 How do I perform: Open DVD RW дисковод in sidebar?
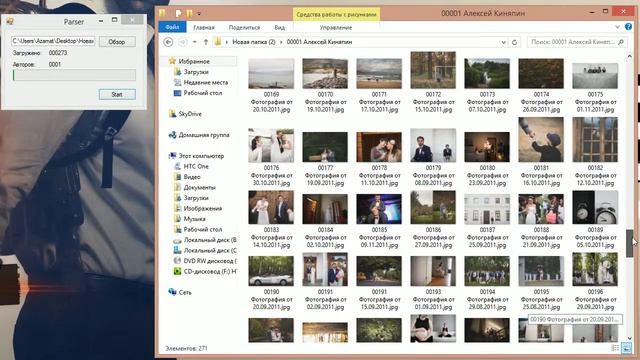click(210, 261)
